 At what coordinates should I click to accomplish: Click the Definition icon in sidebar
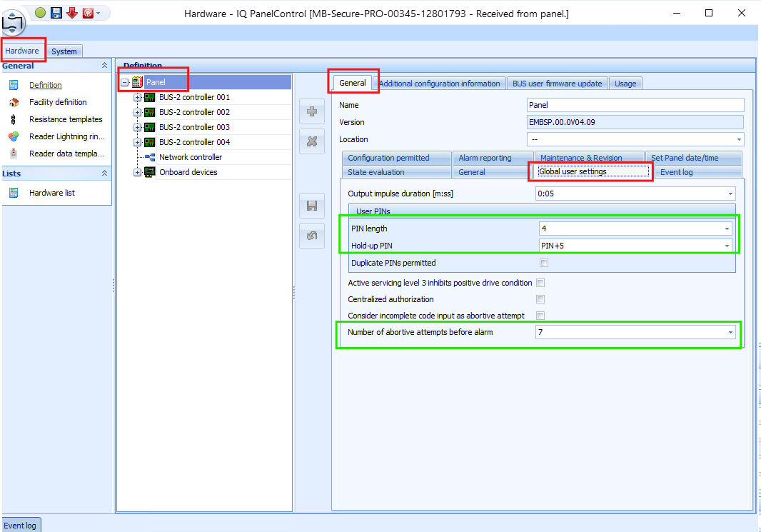point(14,85)
